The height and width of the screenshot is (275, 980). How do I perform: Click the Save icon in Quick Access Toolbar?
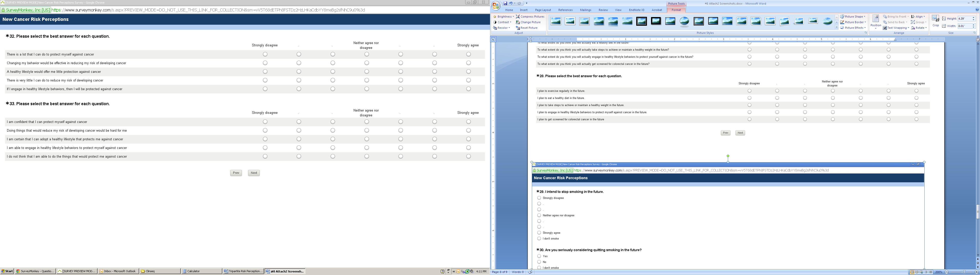[x=505, y=3]
